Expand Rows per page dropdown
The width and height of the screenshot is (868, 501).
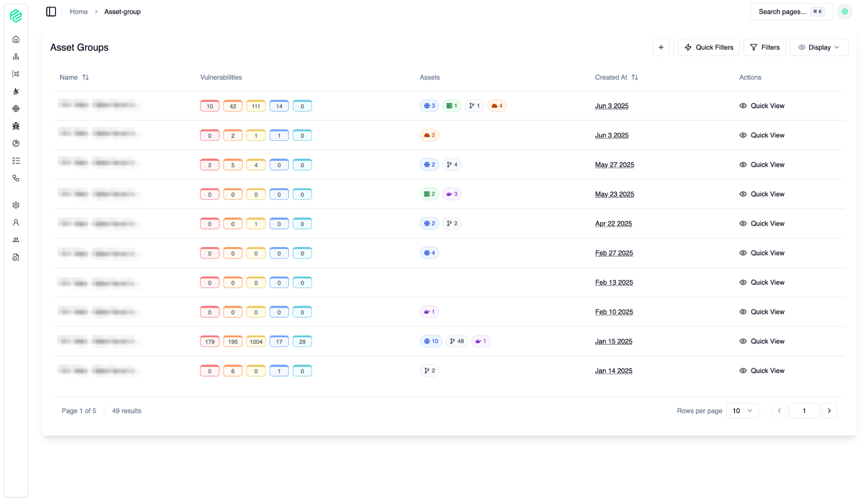(743, 411)
